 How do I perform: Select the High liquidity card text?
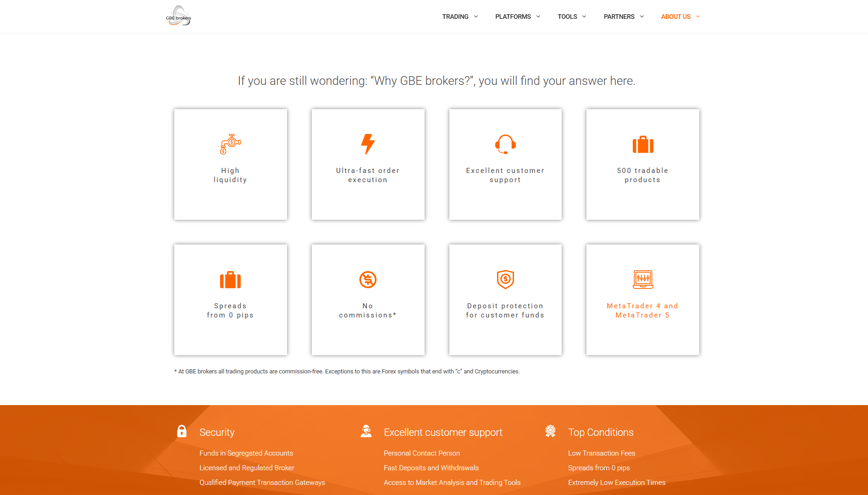[x=230, y=175]
